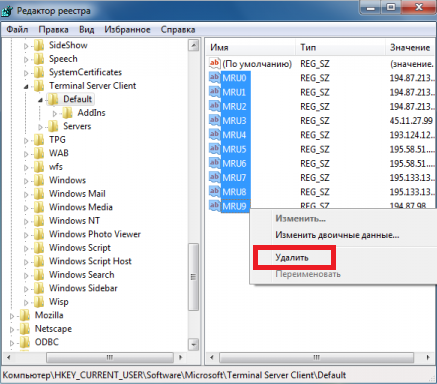Click tree pane scroll-up arrow

193,45
